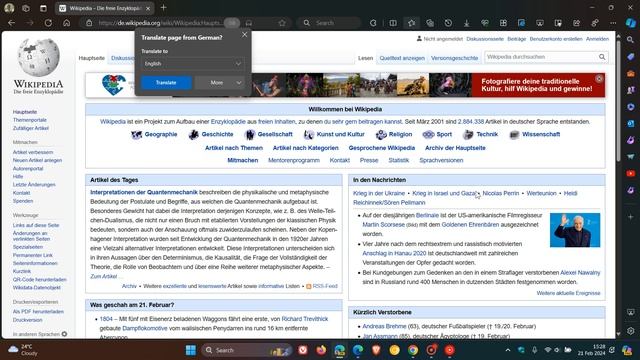Open the Copilot icon in Edge corner
This screenshot has height=360, width=640.
pyautogui.click(x=631, y=23)
